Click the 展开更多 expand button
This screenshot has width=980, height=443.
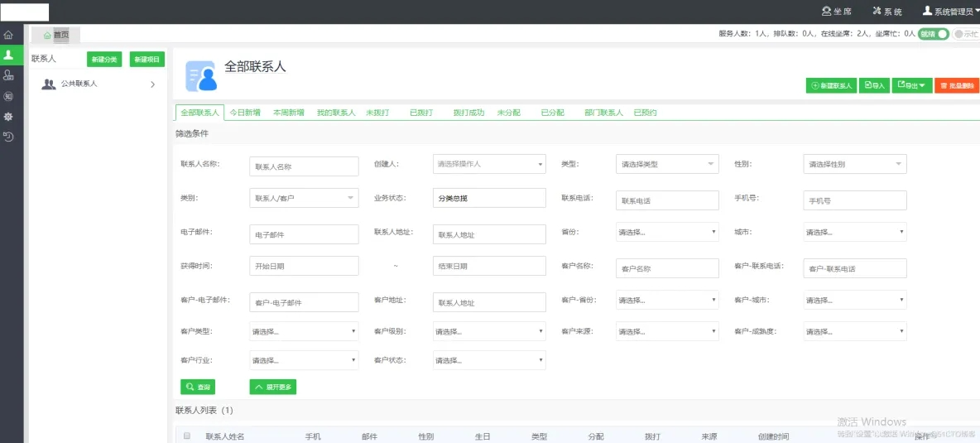272,387
